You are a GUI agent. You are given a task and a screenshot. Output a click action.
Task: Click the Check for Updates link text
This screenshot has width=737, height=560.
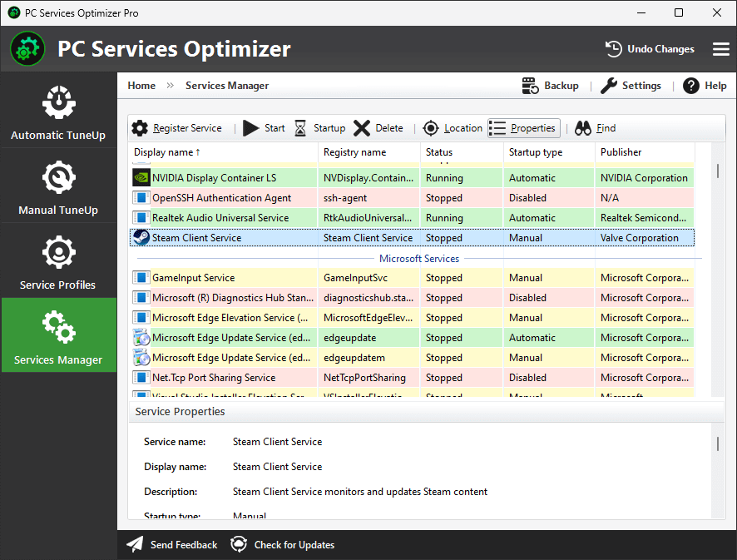click(294, 544)
